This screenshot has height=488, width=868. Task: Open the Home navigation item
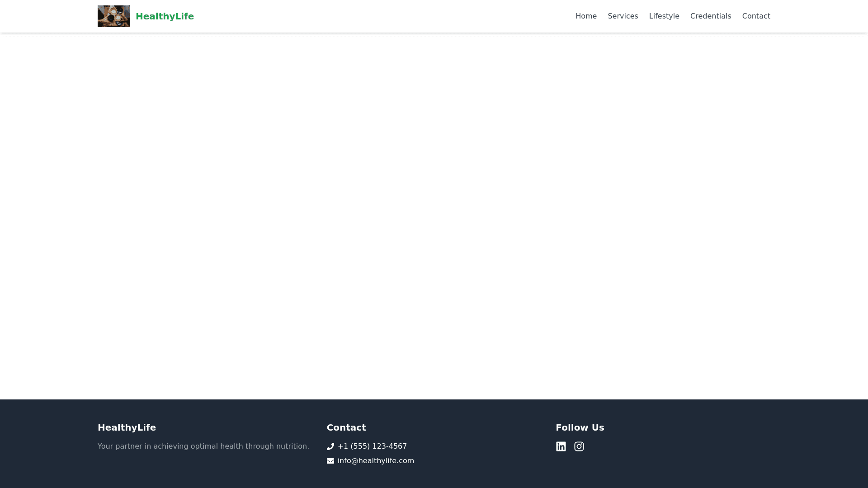click(x=586, y=16)
